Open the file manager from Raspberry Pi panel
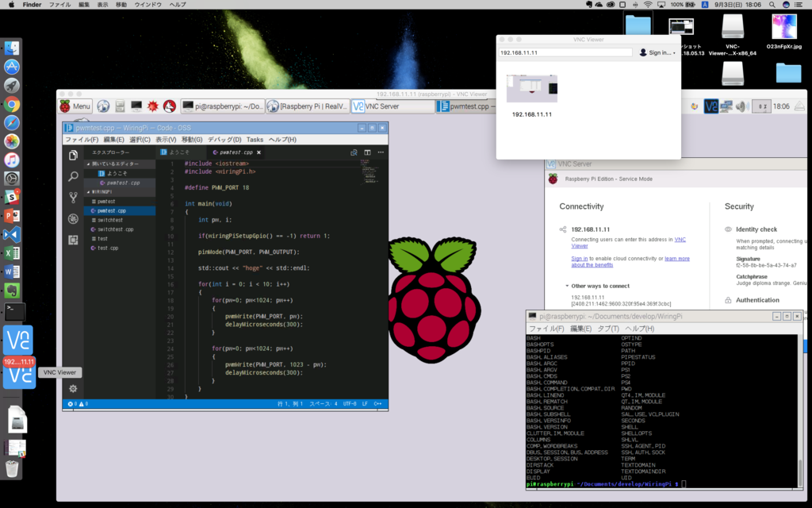The height and width of the screenshot is (508, 812). (x=120, y=106)
